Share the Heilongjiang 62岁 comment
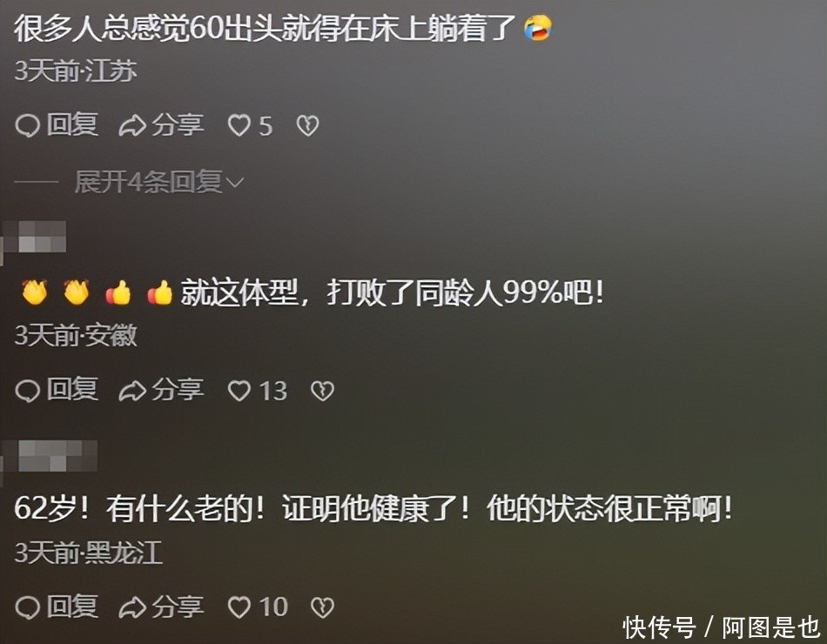This screenshot has width=827, height=644. (161, 607)
